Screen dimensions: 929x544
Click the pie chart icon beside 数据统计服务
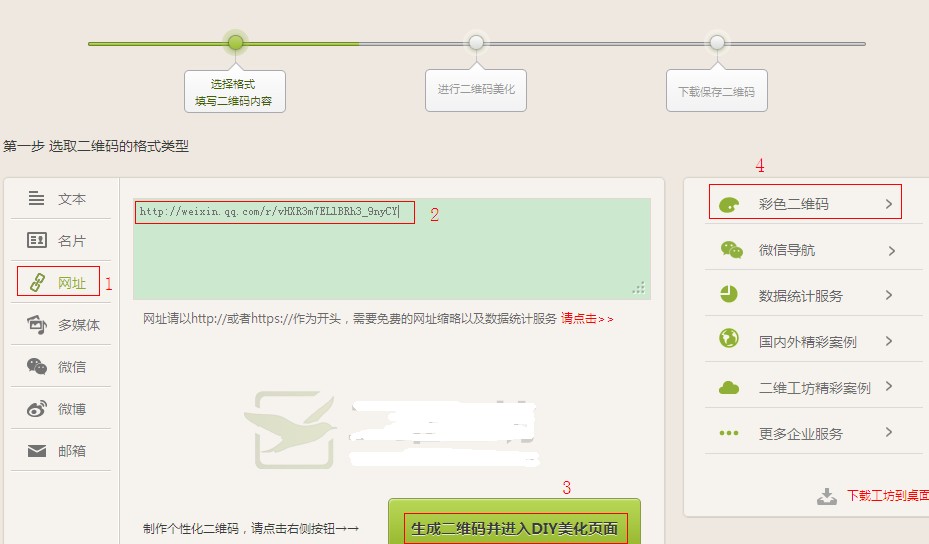[x=729, y=294]
